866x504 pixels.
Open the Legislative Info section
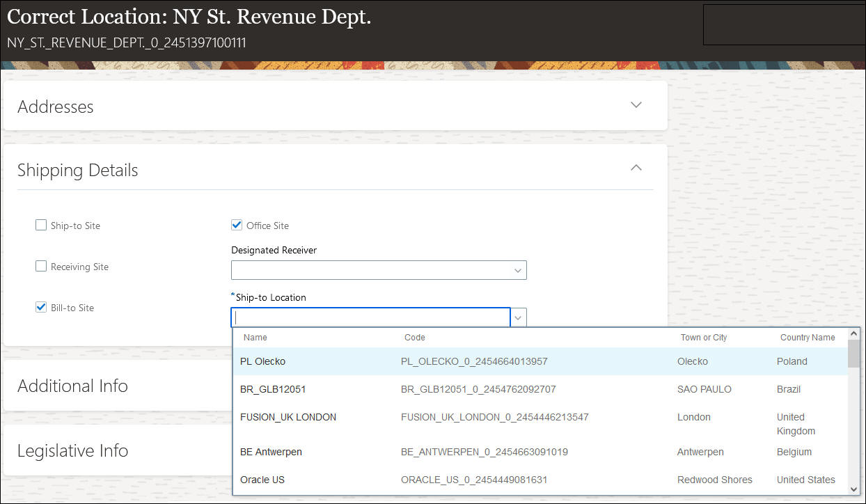point(73,450)
